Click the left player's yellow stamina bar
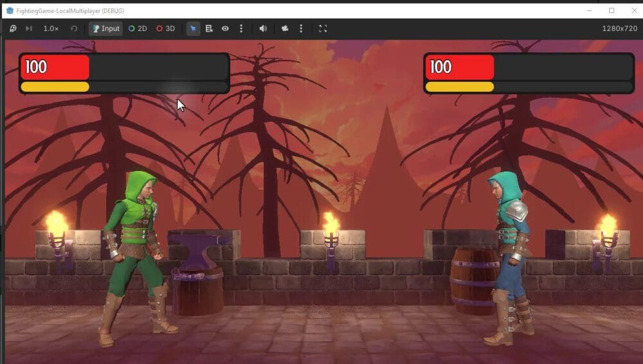Screen dimensions: 643x364 tap(55, 87)
